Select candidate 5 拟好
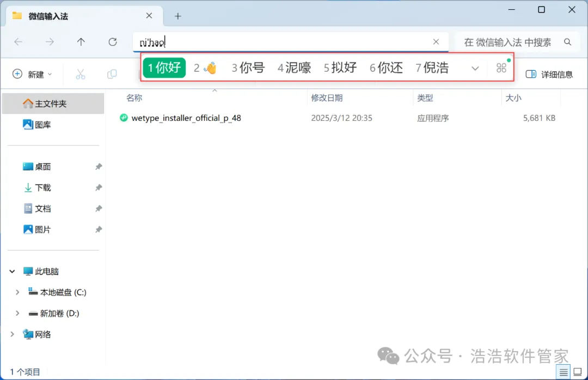Image resolution: width=588 pixels, height=380 pixels. 340,68
